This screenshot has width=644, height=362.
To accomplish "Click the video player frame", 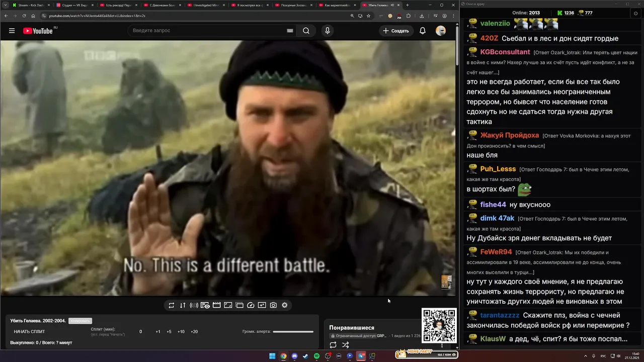I will coord(227,168).
